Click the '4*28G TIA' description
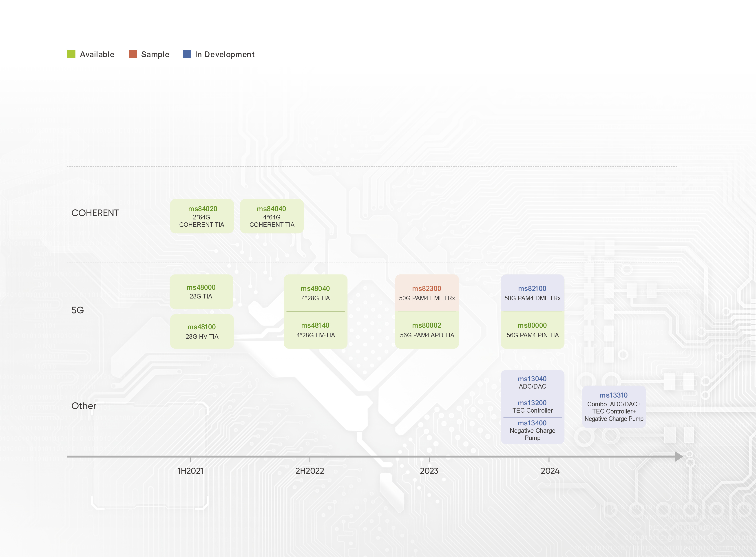 [x=316, y=298]
